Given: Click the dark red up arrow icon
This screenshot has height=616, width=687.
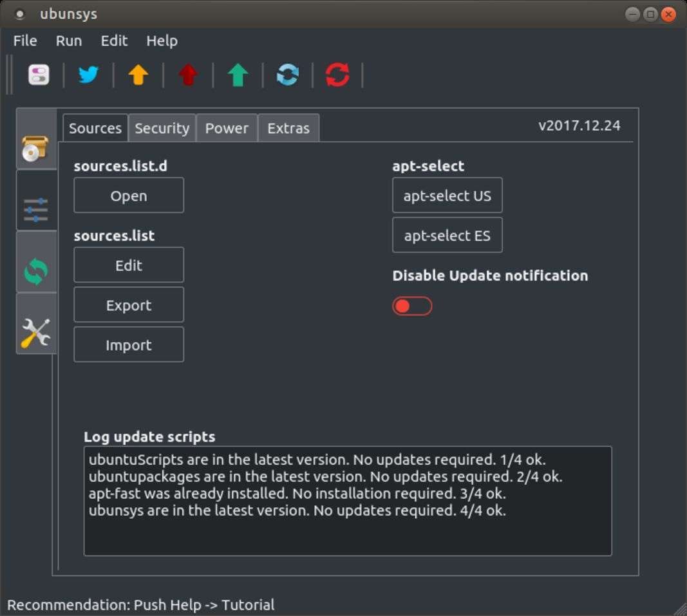Looking at the screenshot, I should 188,75.
